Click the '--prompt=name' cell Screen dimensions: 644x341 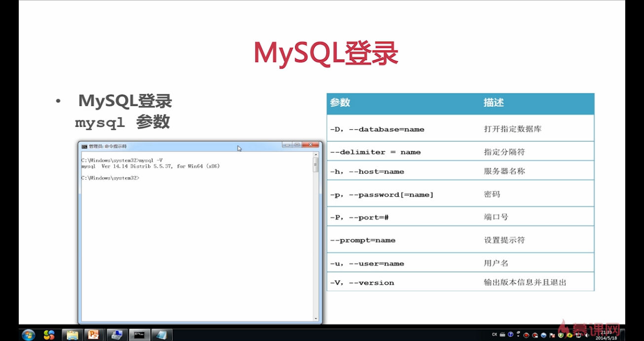[363, 240]
